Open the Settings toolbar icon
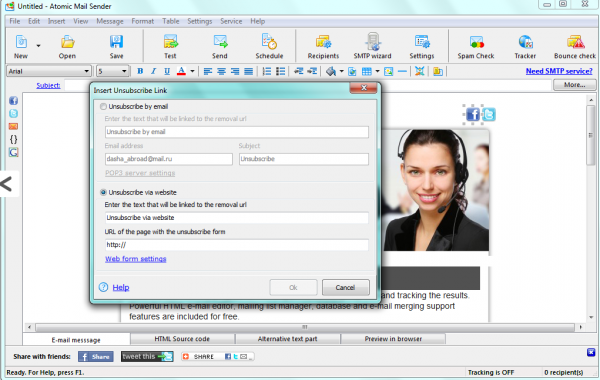This screenshot has width=600, height=380. tap(422, 42)
